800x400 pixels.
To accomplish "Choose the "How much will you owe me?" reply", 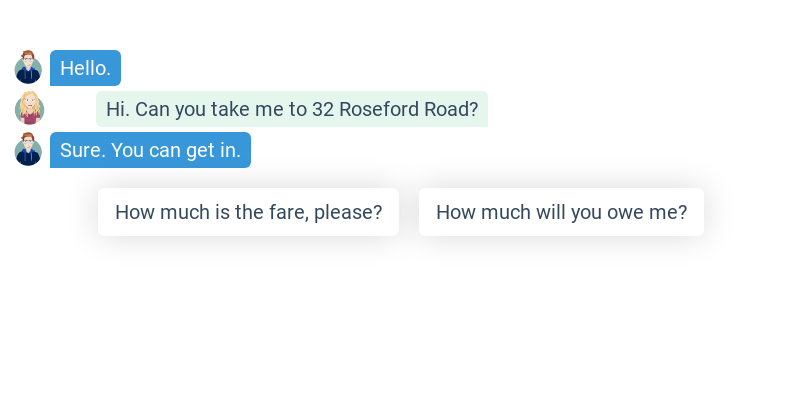I will coord(561,212).
